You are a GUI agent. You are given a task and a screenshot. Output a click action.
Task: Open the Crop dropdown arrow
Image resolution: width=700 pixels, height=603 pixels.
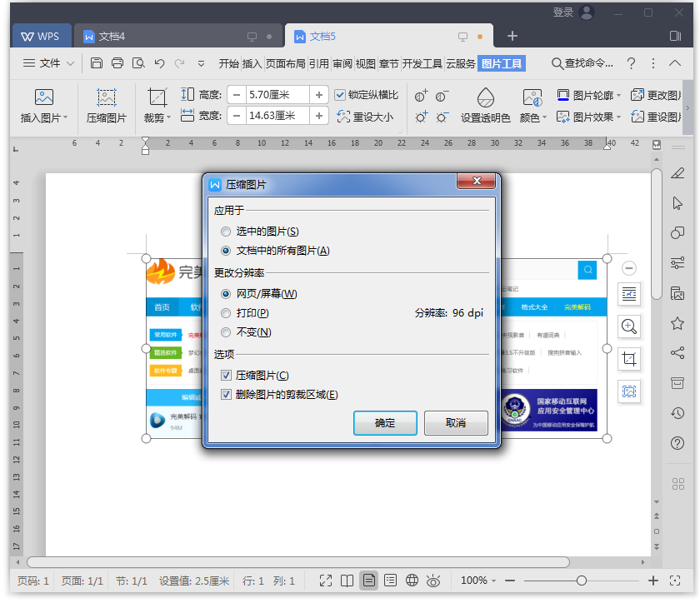pos(168,117)
